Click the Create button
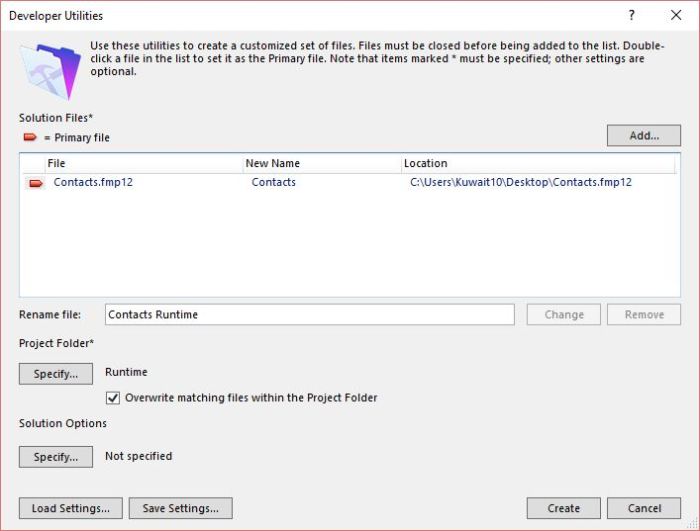 tap(563, 508)
